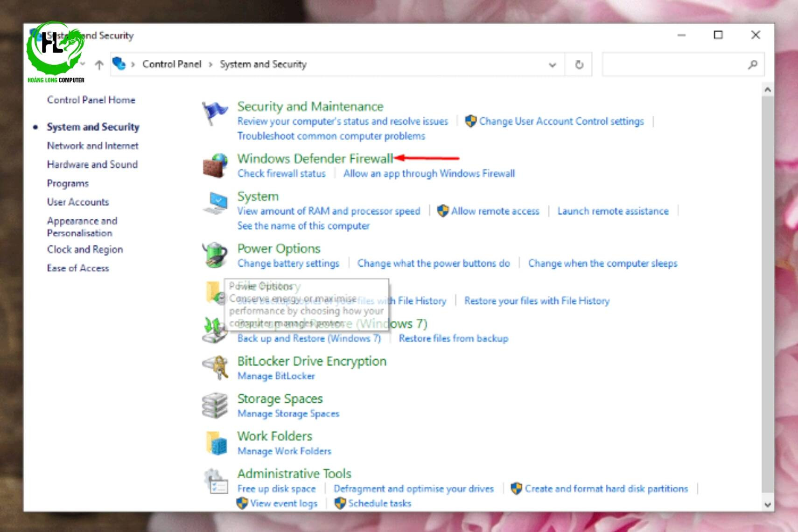Click the Work Folders icon
Viewport: 798px width, 532px height.
click(216, 443)
